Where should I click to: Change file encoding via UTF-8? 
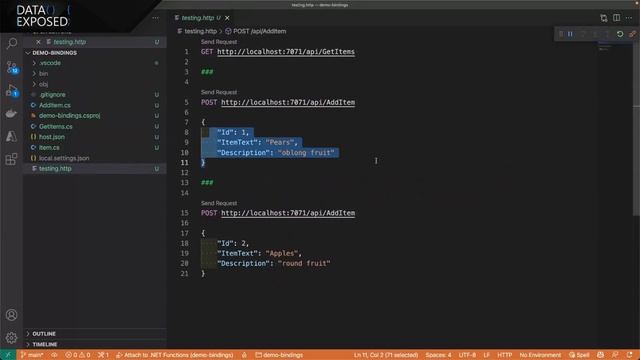pos(467,355)
